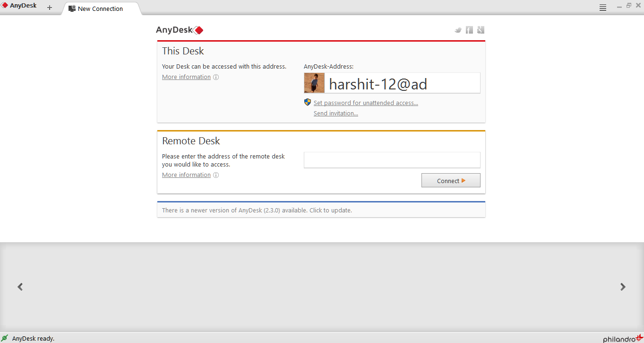
Task: Open the Google Plus share icon
Action: coord(481,30)
